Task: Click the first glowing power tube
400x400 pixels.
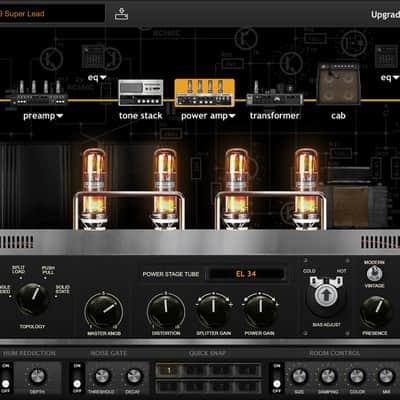Action: pyautogui.click(x=94, y=188)
